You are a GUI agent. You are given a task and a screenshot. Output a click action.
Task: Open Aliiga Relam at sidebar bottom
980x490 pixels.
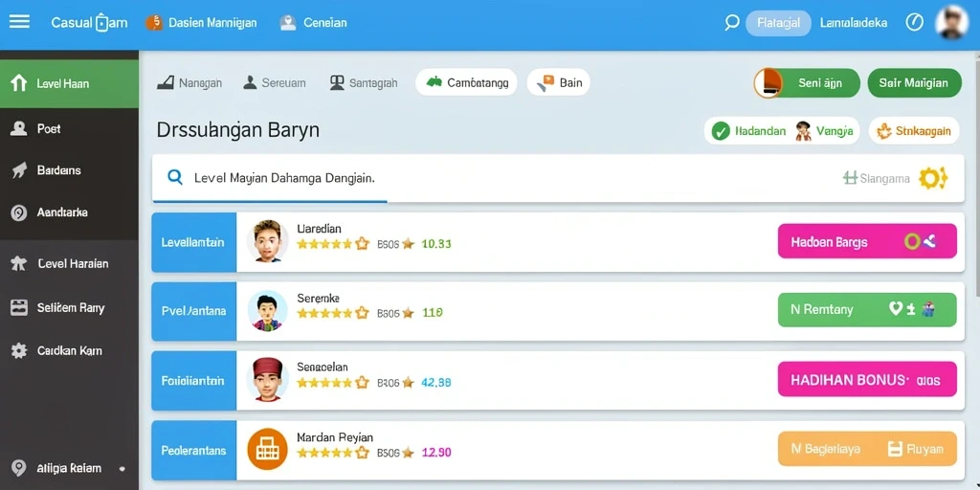[69, 468]
